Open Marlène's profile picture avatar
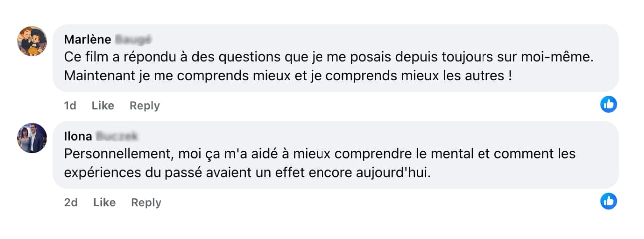 32,41
